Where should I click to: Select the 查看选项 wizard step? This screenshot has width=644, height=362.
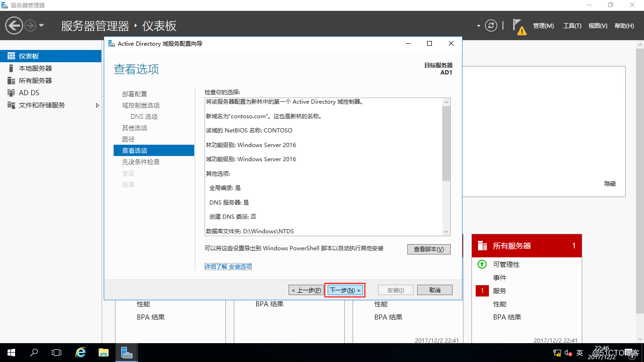point(154,150)
